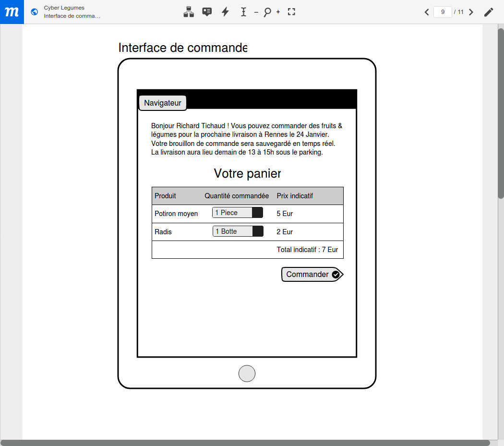The width and height of the screenshot is (504, 446).
Task: Open the comments speech bubble icon
Action: [207, 12]
